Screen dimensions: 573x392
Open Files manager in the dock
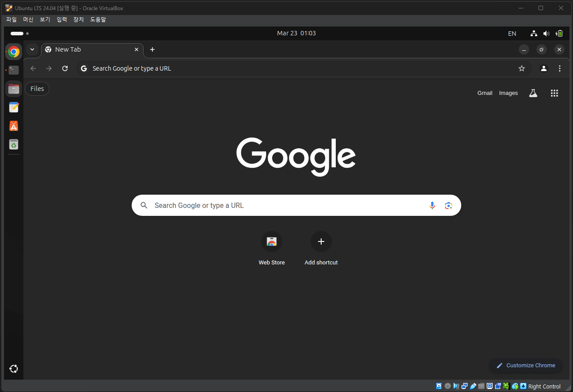point(14,89)
